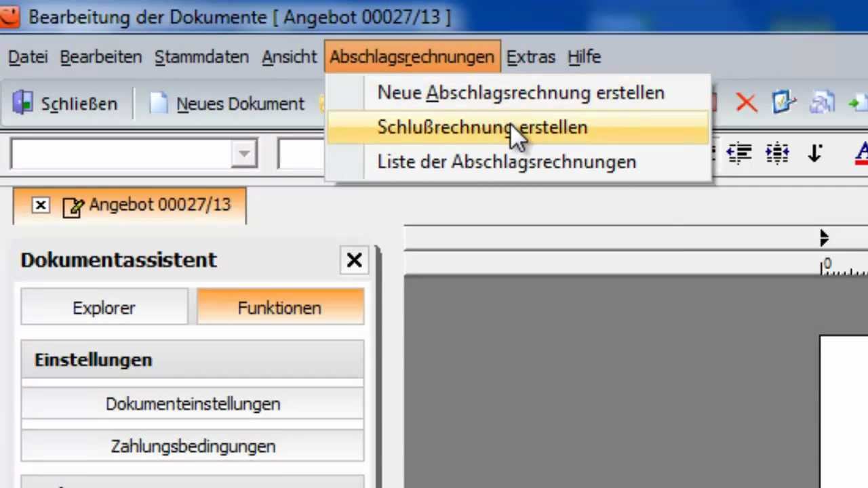The width and height of the screenshot is (868, 488).
Task: Click the red X delete icon
Action: click(747, 103)
